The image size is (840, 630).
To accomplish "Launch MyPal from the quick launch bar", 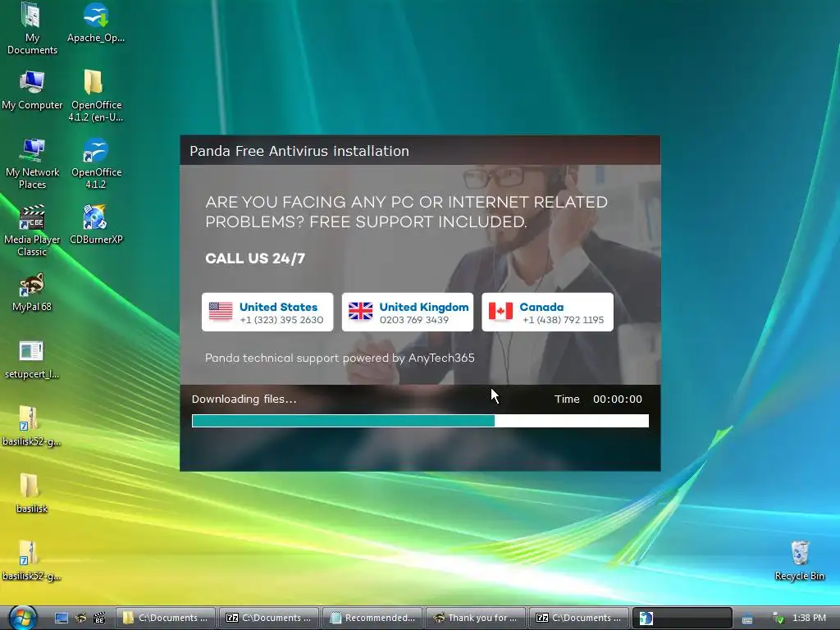I will [x=80, y=619].
